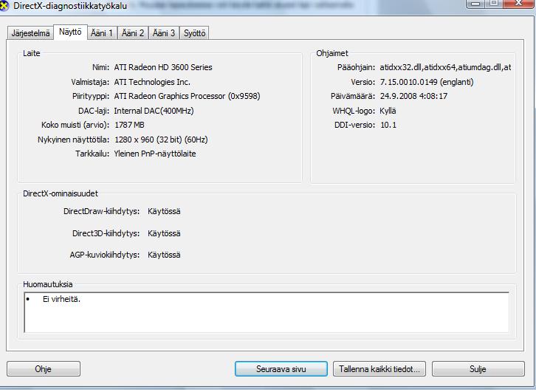
Task: Click WHQL-logo value 'Kyllä'
Action: (x=388, y=111)
